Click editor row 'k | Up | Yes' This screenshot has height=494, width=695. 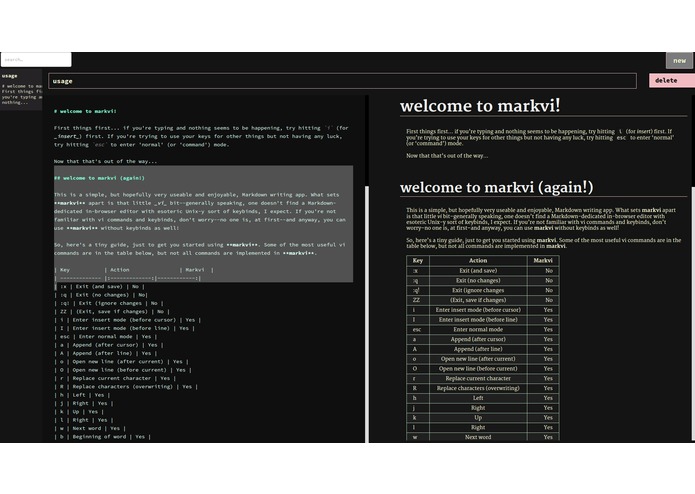[x=78, y=412]
